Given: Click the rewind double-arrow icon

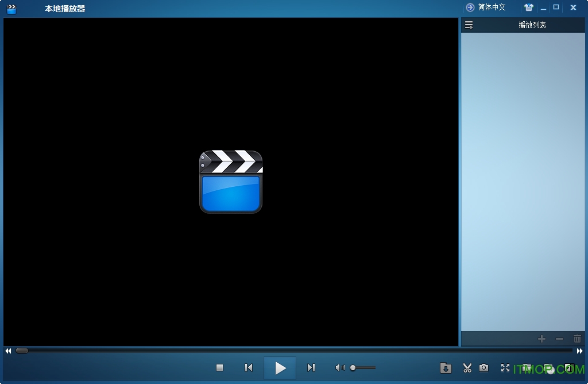Looking at the screenshot, I should (8, 351).
